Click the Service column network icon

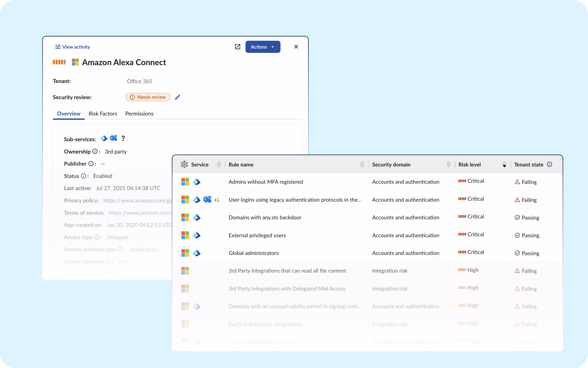click(184, 164)
